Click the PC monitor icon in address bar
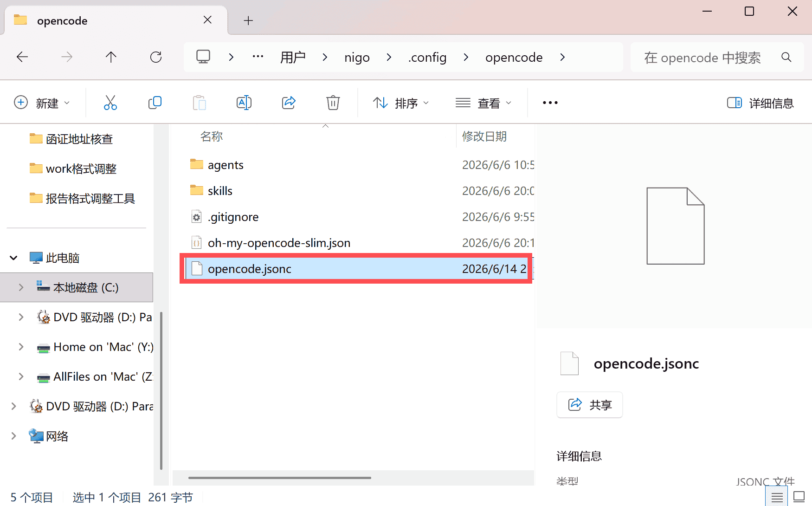 click(203, 57)
